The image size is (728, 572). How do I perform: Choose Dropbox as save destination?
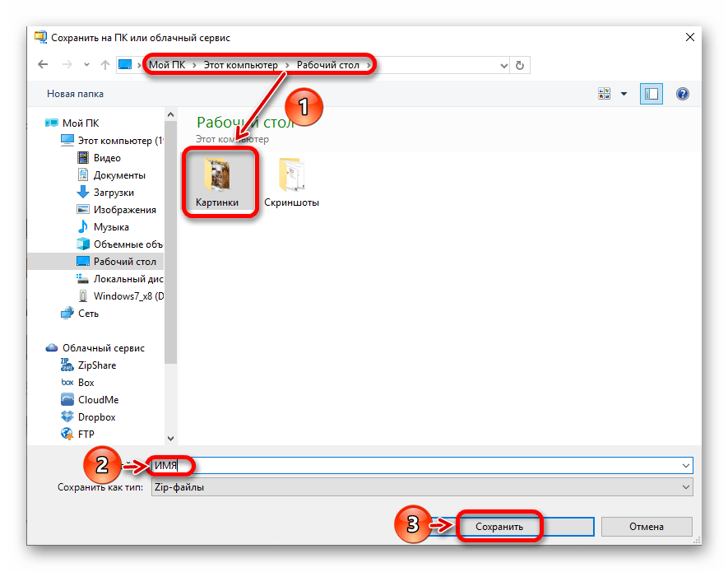(x=93, y=416)
